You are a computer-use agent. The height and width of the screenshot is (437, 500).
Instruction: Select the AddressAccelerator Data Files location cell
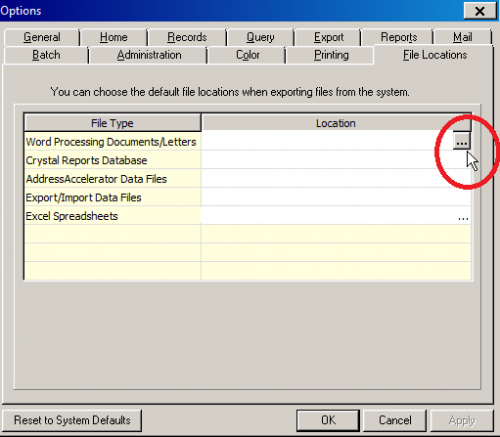tap(336, 179)
